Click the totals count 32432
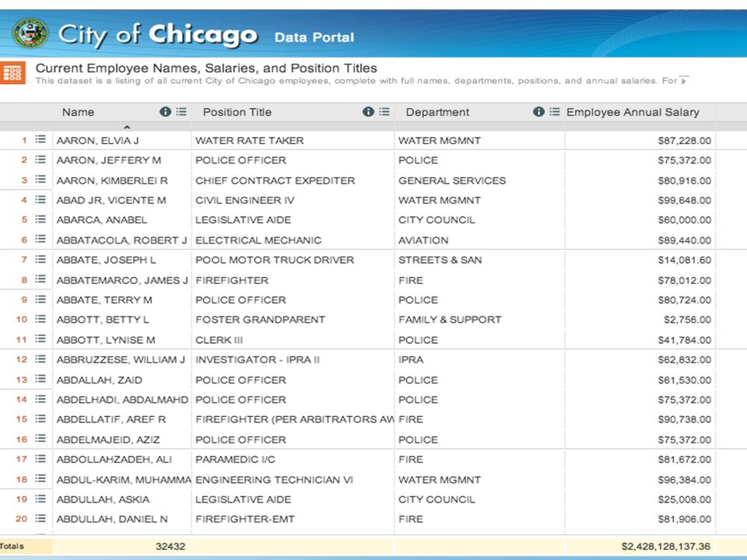Viewport: 747px width, 560px height. tap(170, 546)
